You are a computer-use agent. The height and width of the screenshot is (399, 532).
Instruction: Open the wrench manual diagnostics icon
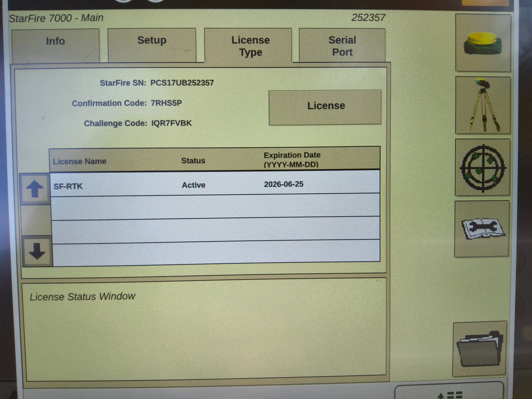click(482, 229)
